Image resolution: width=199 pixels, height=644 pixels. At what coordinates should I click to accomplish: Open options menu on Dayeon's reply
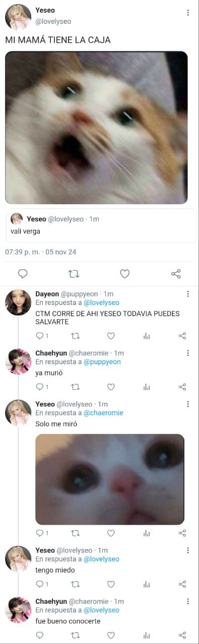[188, 294]
